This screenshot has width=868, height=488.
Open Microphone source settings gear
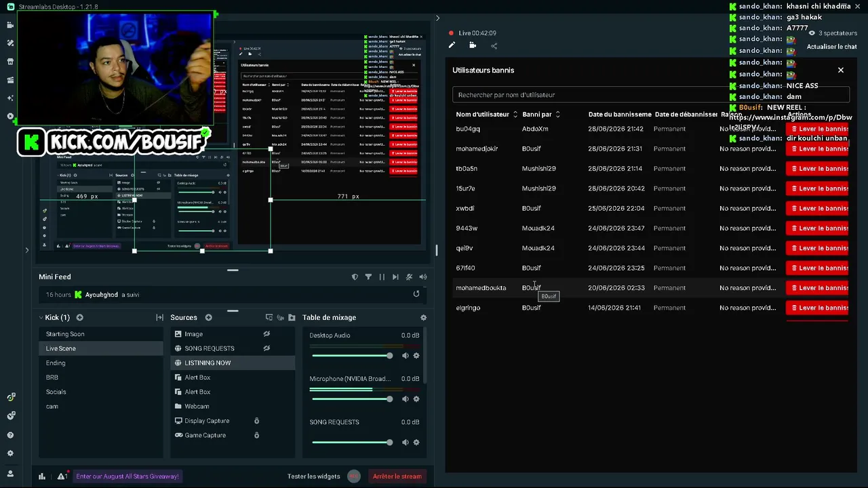416,399
